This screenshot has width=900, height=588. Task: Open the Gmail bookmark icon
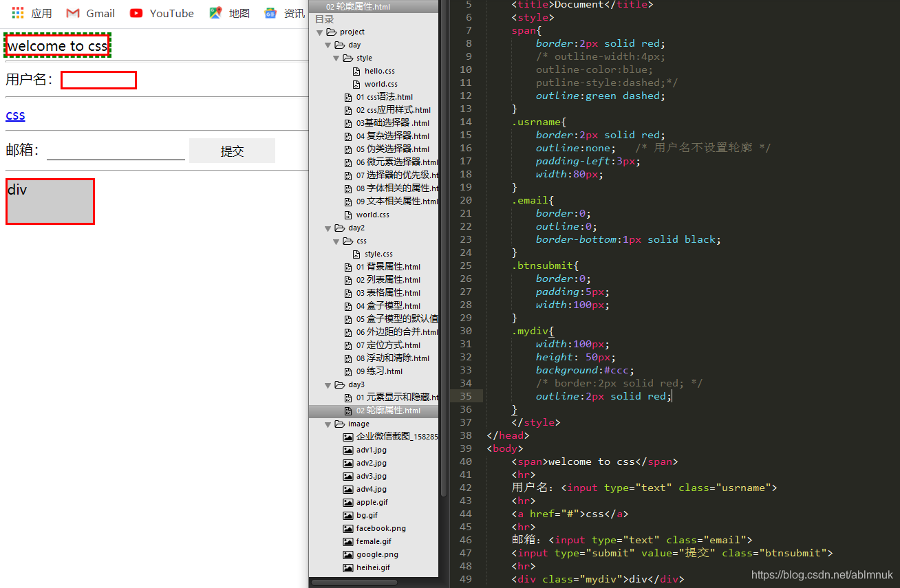[73, 13]
